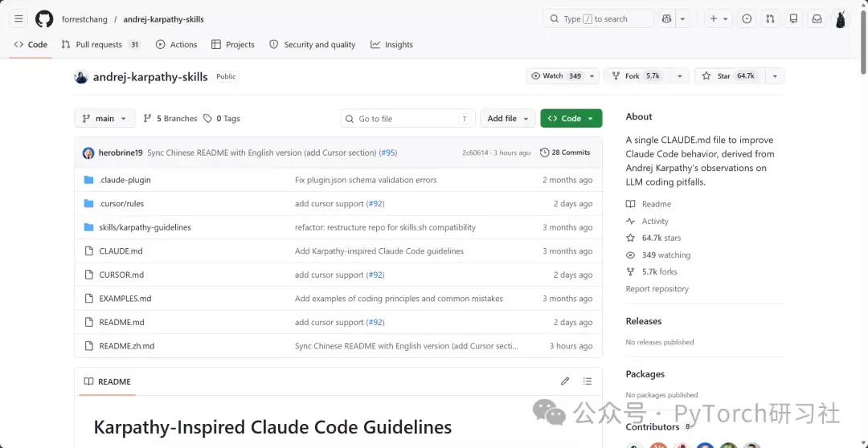View the 28 Commits history
This screenshot has width=868, height=448.
pos(565,152)
